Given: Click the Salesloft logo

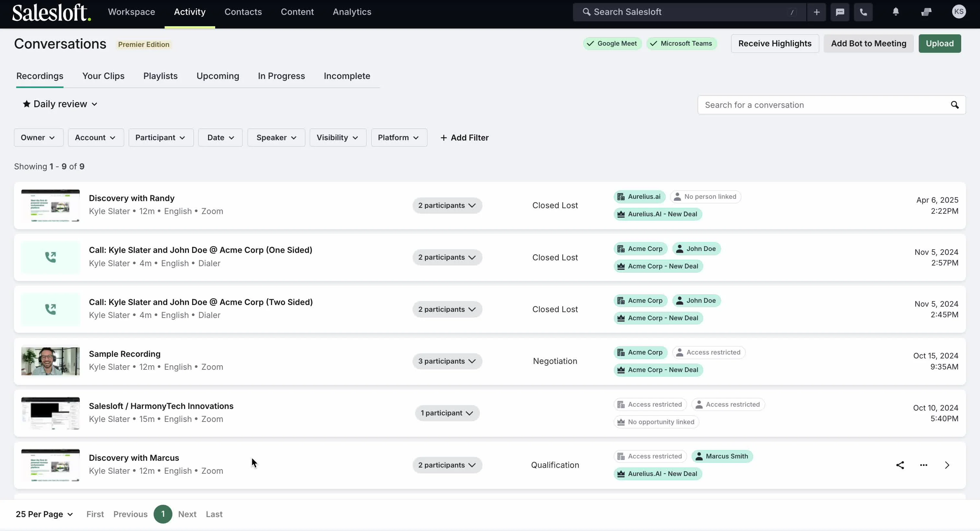Looking at the screenshot, I should click(51, 12).
